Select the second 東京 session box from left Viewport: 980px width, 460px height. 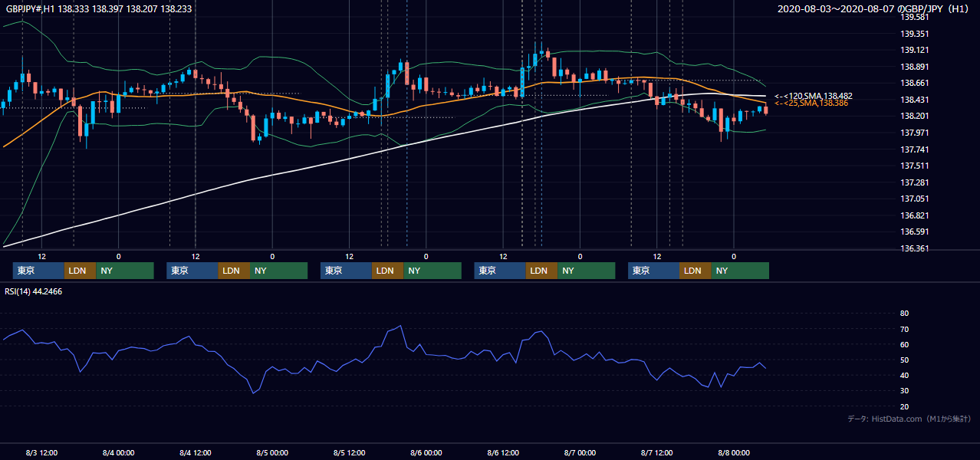[192, 271]
